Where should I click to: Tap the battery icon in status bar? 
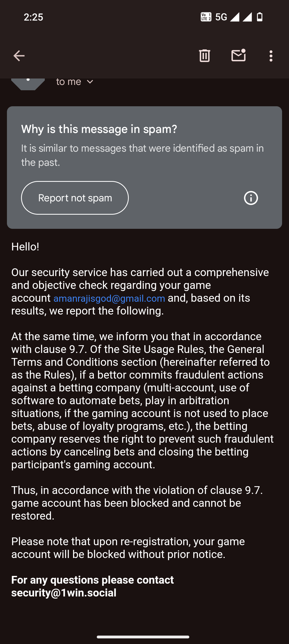(x=260, y=17)
